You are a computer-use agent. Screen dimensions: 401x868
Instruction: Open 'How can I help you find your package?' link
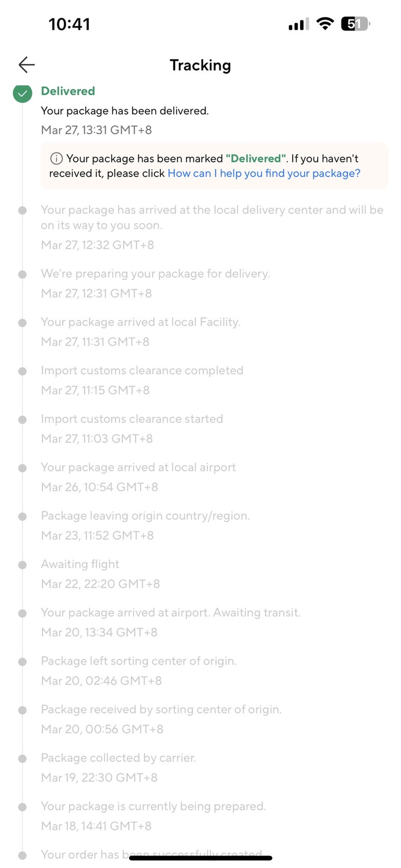[264, 173]
